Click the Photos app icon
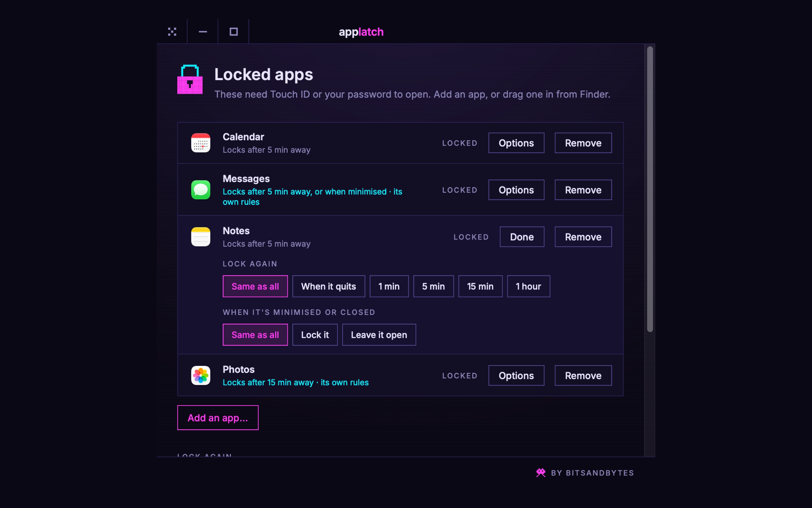812x508 pixels. [x=201, y=375]
